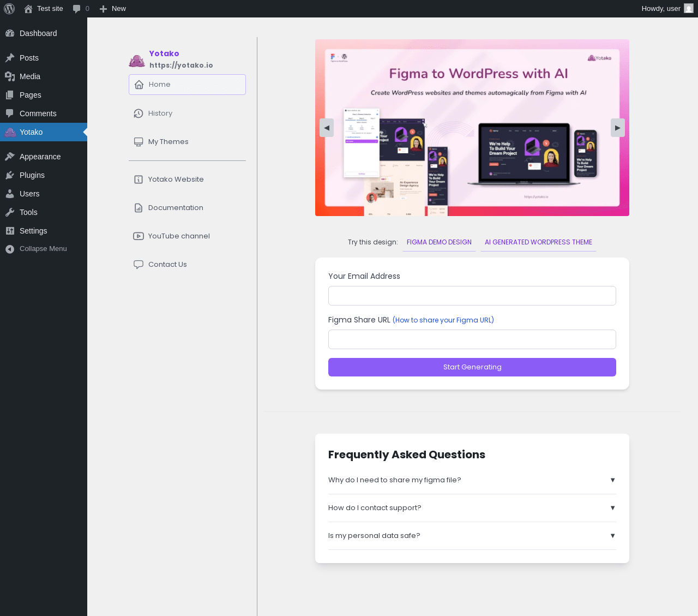Click the History clock icon

click(139, 113)
